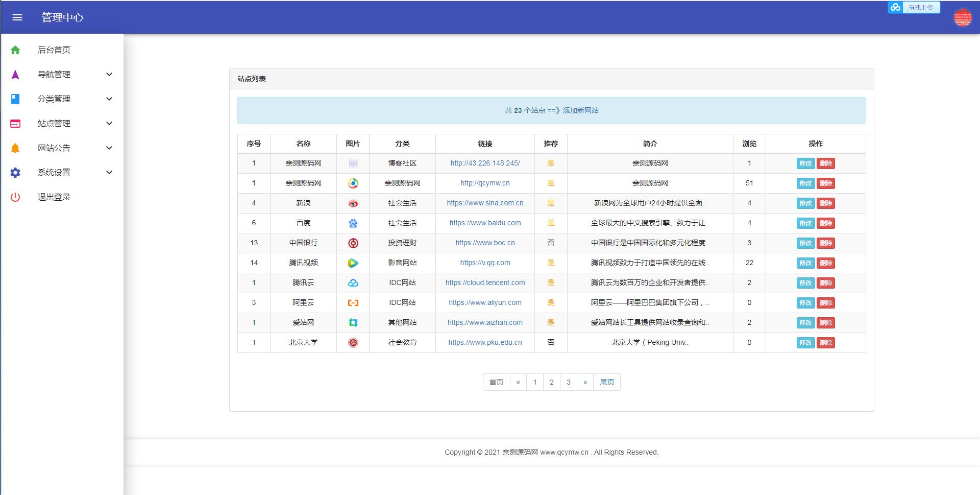Click the 添加新网站 link
Screen dimensions: 980x495
pos(579,110)
